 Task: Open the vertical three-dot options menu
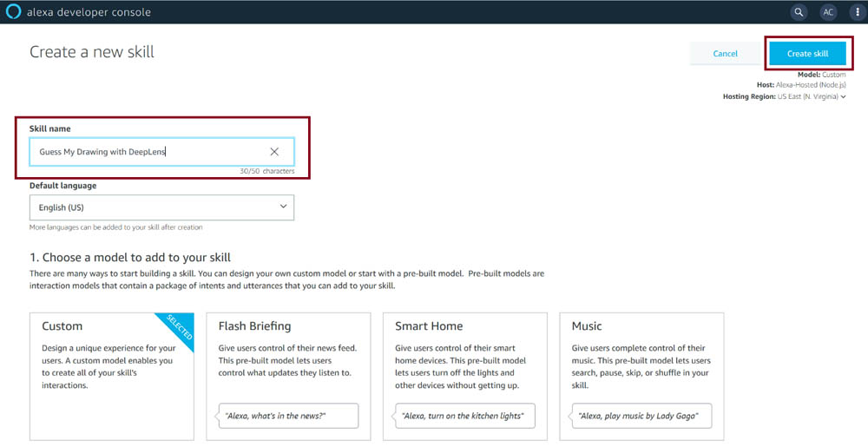[858, 12]
